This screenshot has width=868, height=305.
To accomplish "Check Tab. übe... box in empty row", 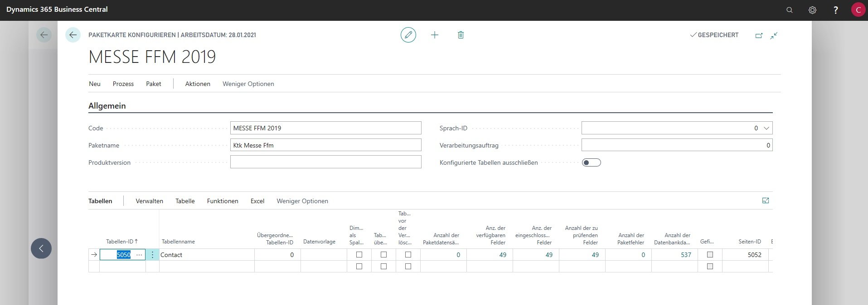I will pyautogui.click(x=383, y=267).
